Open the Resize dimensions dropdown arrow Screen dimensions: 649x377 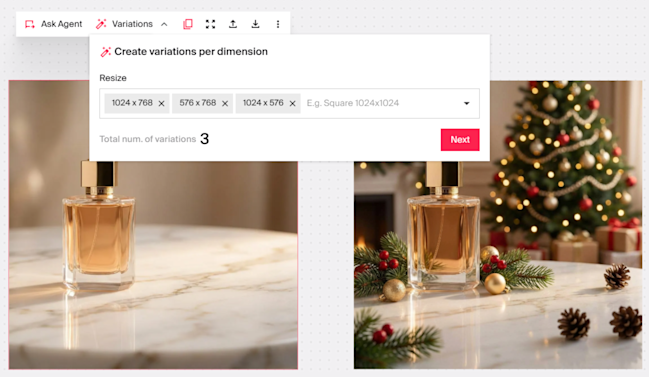466,103
